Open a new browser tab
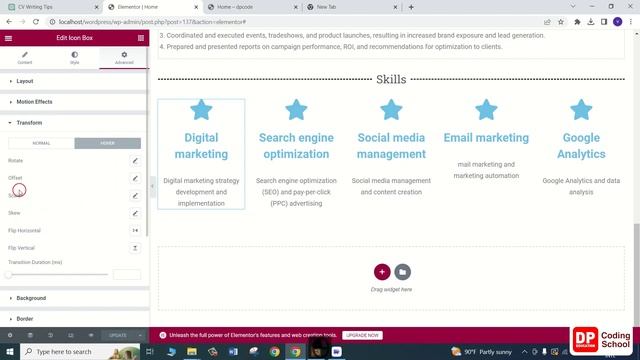The height and width of the screenshot is (360, 640). click(x=411, y=7)
